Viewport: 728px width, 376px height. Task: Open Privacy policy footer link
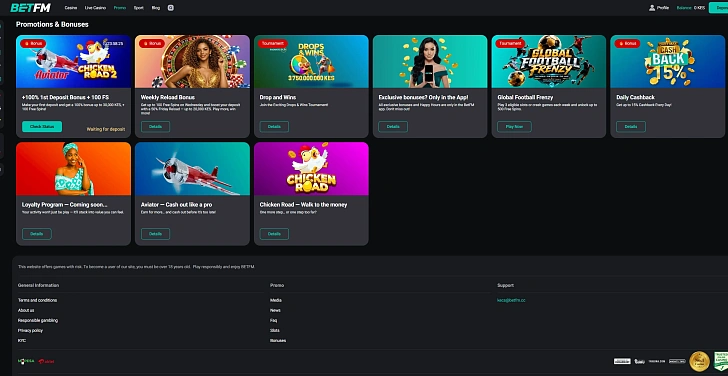pyautogui.click(x=30, y=331)
